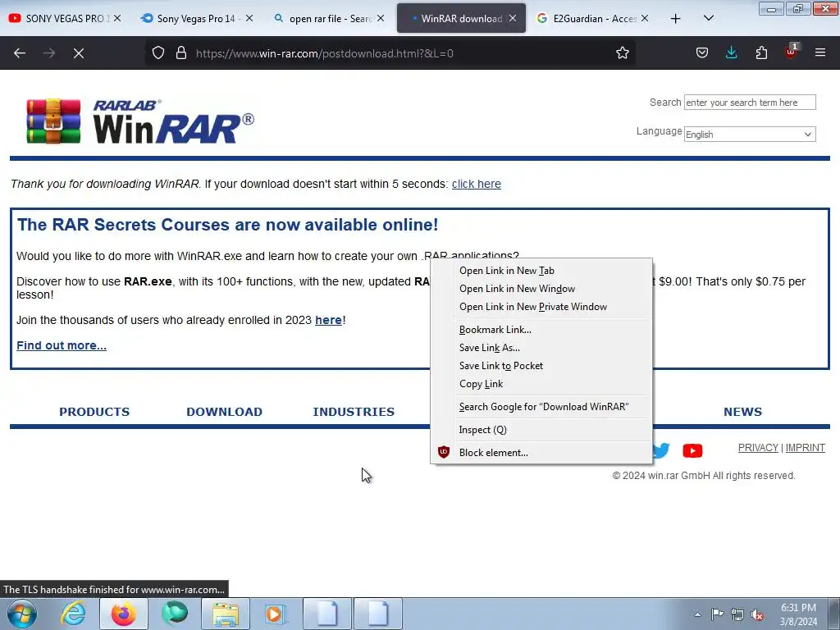Select 'Inspect (Q)' in context menu
This screenshot has width=840, height=630.
click(x=541, y=430)
